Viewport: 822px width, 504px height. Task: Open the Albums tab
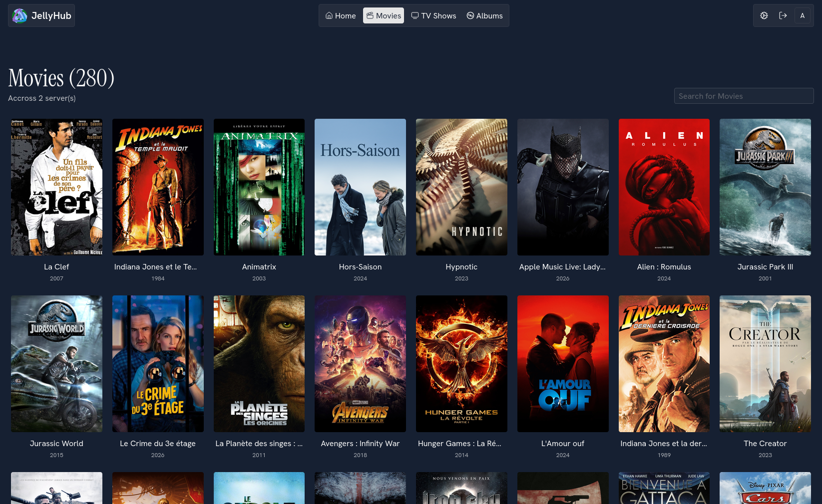(x=484, y=15)
